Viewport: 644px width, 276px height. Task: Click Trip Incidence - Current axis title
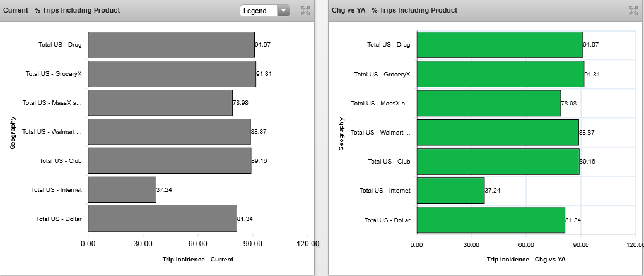[197, 259]
